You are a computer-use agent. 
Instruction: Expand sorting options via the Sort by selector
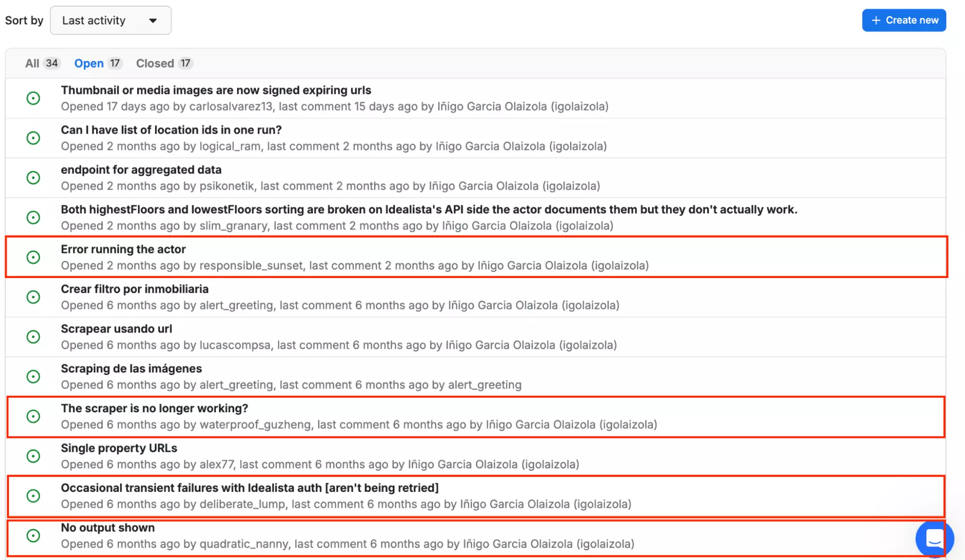(110, 20)
